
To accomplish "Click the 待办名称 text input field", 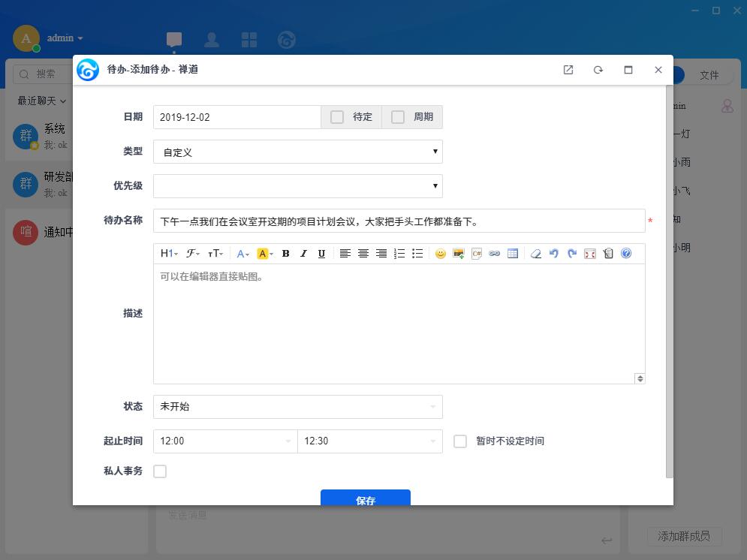I will (399, 221).
